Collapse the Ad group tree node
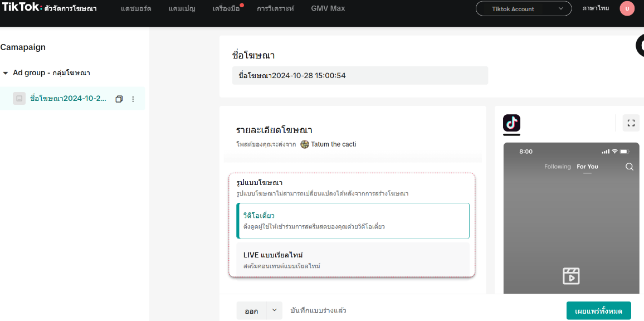This screenshot has height=321, width=644. click(6, 73)
